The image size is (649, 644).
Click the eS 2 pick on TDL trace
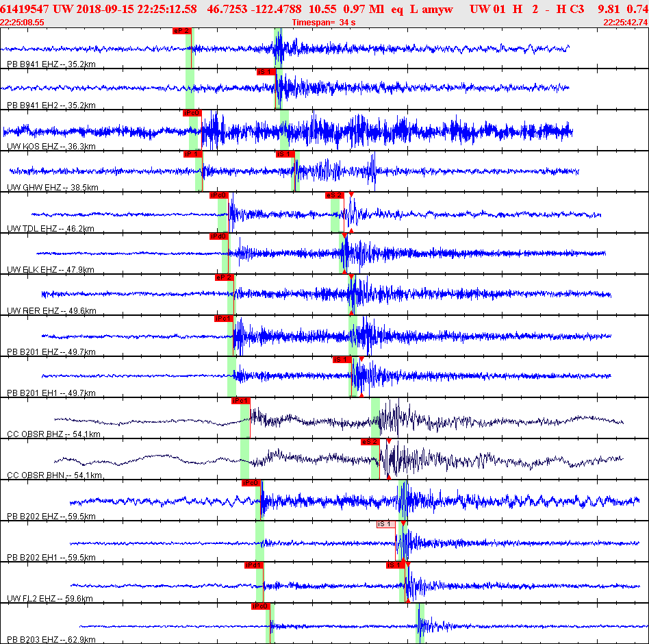click(335, 195)
